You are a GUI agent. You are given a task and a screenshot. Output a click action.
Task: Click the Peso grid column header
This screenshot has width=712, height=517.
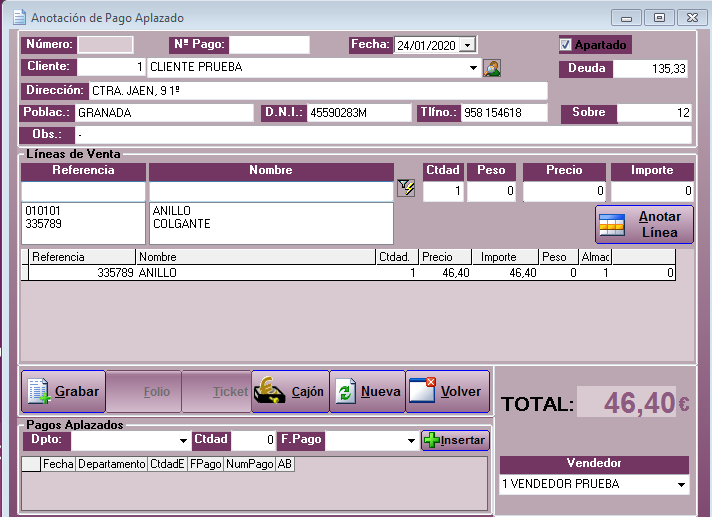click(x=559, y=257)
